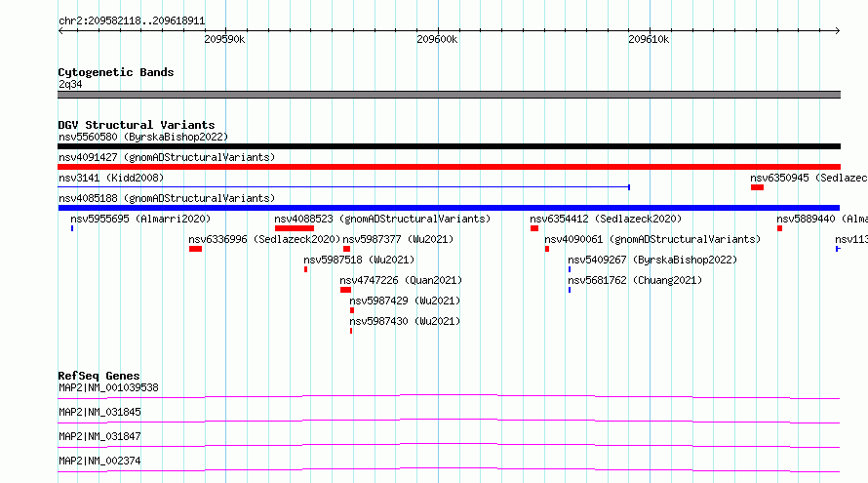This screenshot has height=483, width=868.
Task: Open variant label nsv5987377 (Wu2021)
Action: (x=398, y=239)
